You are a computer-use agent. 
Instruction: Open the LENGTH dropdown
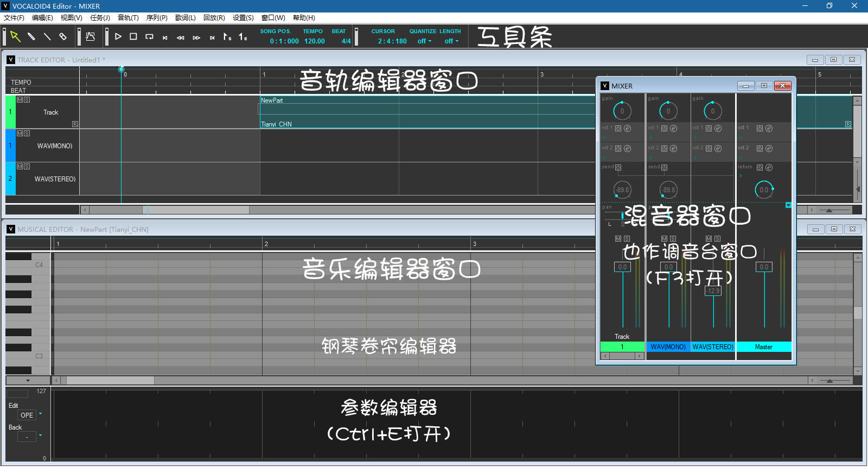point(451,41)
